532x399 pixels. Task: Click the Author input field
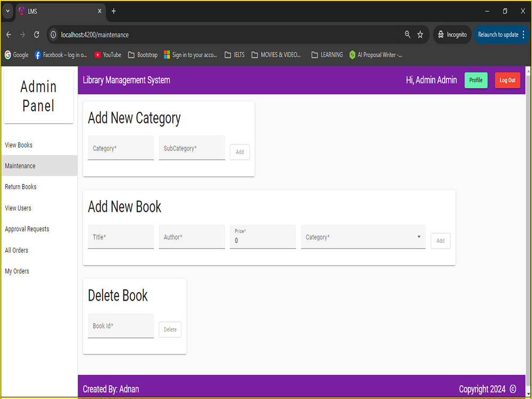[x=192, y=237]
